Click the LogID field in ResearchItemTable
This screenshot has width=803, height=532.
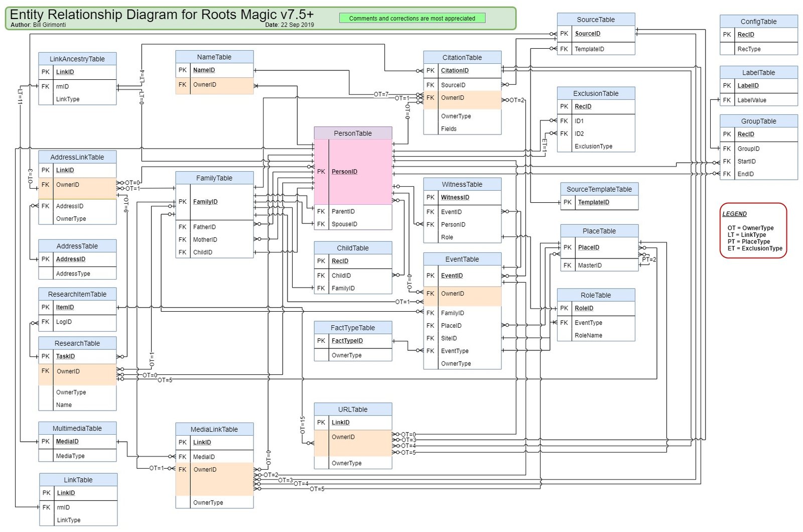(x=64, y=322)
